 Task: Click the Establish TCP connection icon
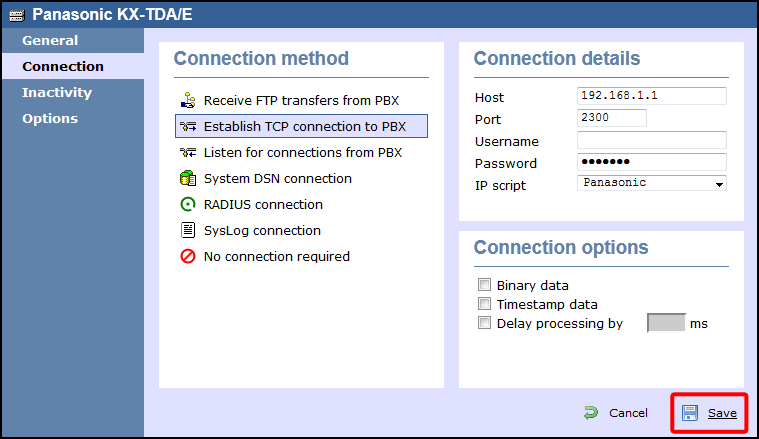(187, 127)
